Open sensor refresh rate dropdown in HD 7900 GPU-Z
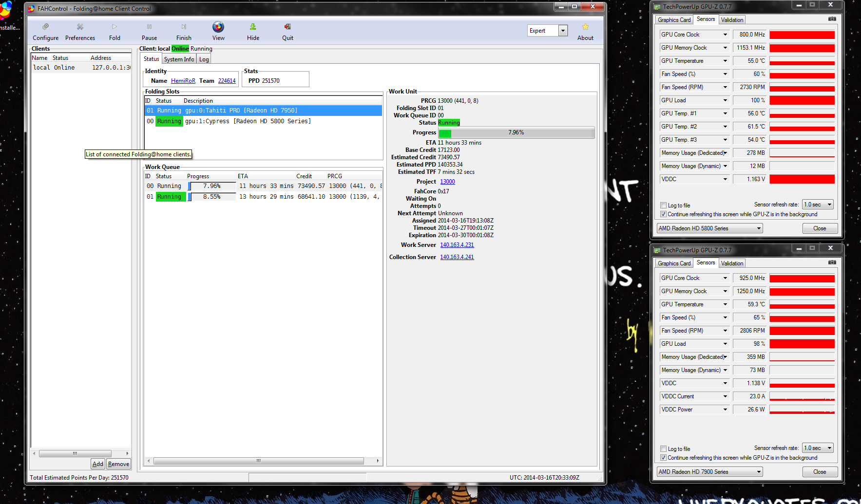 pos(818,448)
